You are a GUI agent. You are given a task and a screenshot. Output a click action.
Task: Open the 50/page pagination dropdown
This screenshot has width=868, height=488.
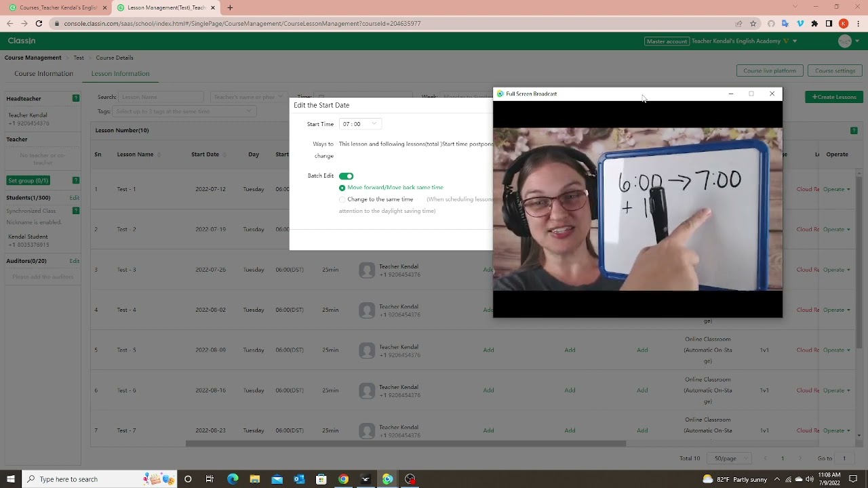coord(730,458)
